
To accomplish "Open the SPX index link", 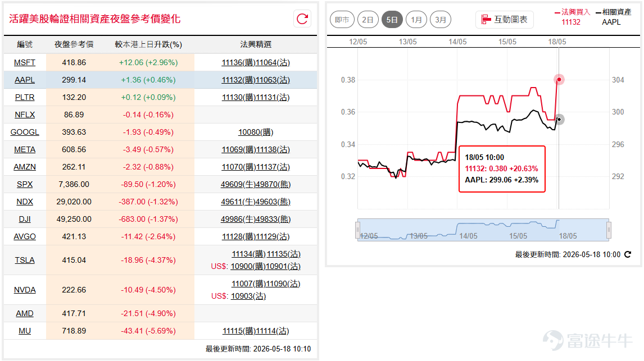I will pyautogui.click(x=25, y=184).
